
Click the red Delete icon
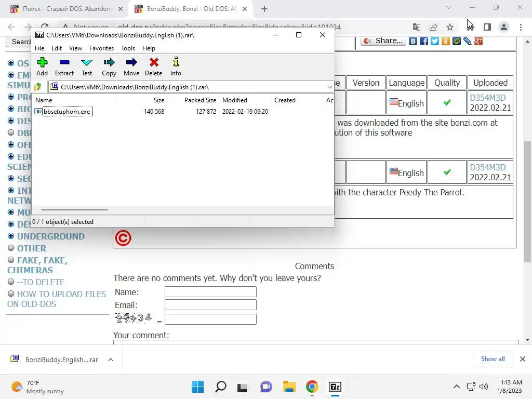point(154,67)
